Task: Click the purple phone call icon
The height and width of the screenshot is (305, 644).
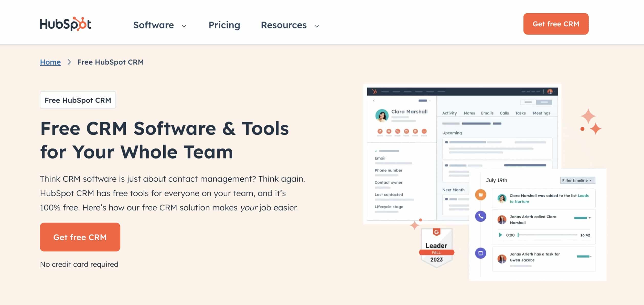Action: click(x=480, y=215)
